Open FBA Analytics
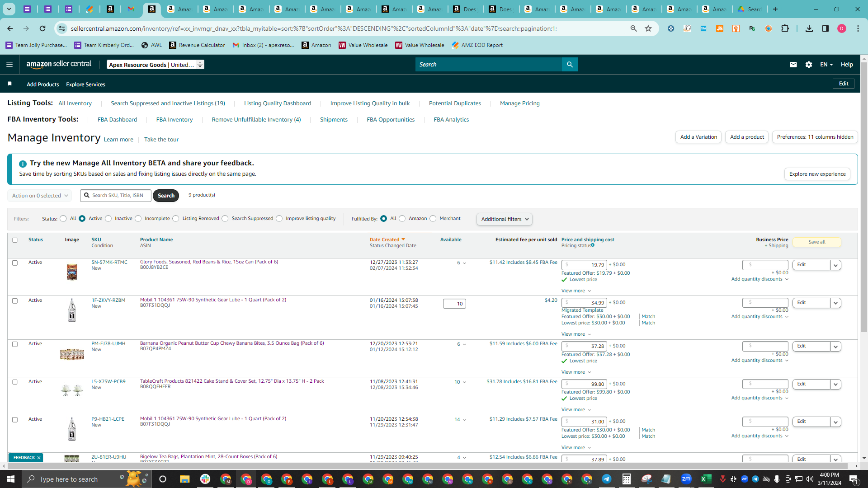The width and height of the screenshot is (868, 488). point(451,120)
